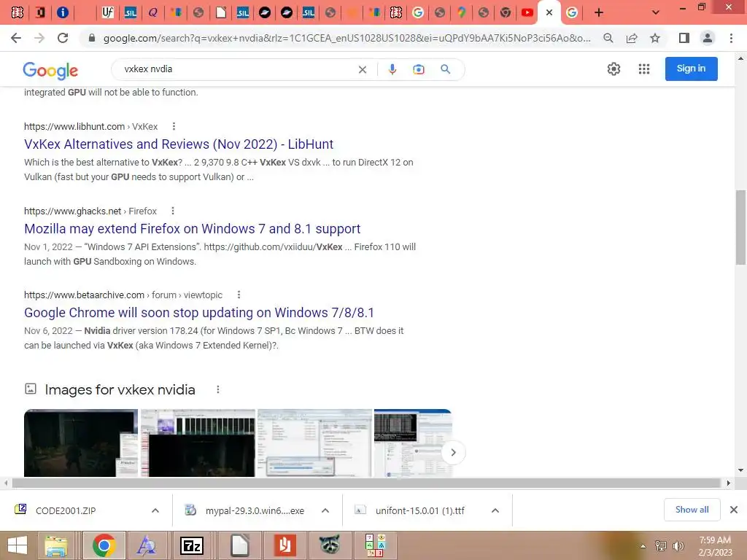Image resolution: width=747 pixels, height=560 pixels.
Task: Start a voice search with microphone
Action: (392, 69)
